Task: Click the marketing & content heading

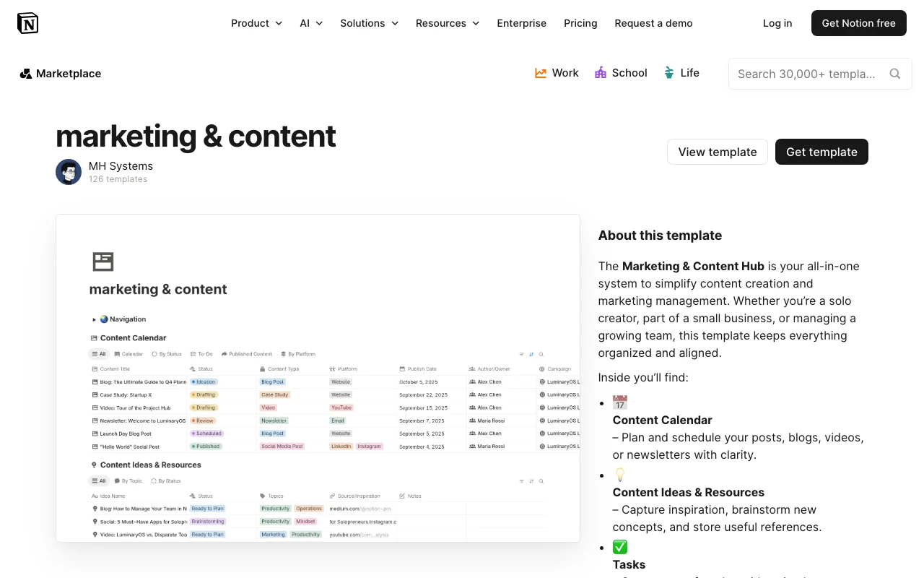Action: [x=196, y=136]
